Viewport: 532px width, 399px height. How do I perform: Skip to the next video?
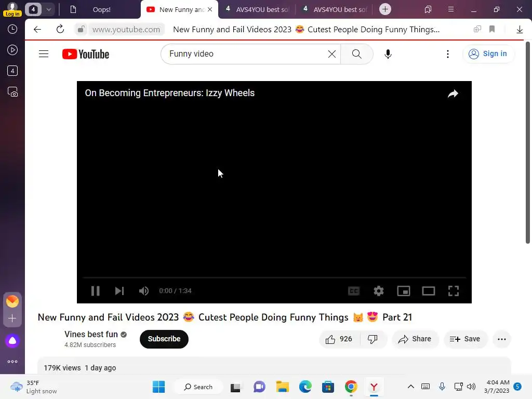119,291
